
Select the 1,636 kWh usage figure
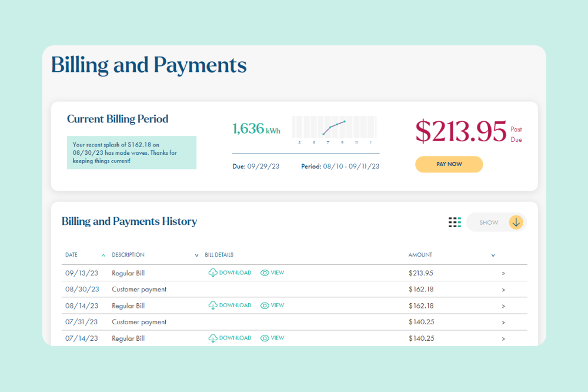point(256,128)
